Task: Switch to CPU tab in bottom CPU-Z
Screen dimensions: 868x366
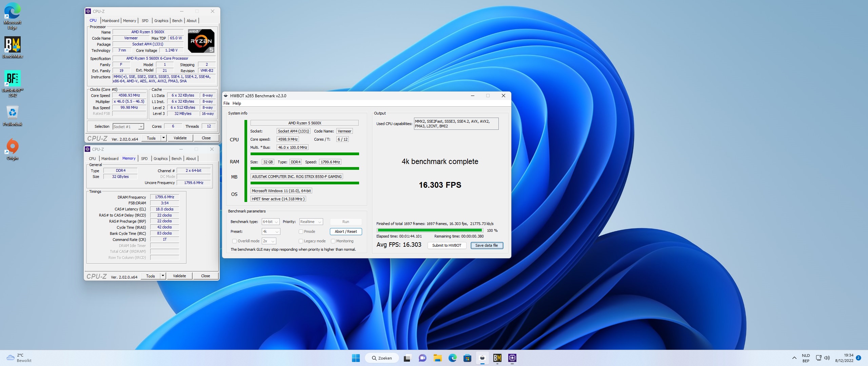Action: pos(92,159)
